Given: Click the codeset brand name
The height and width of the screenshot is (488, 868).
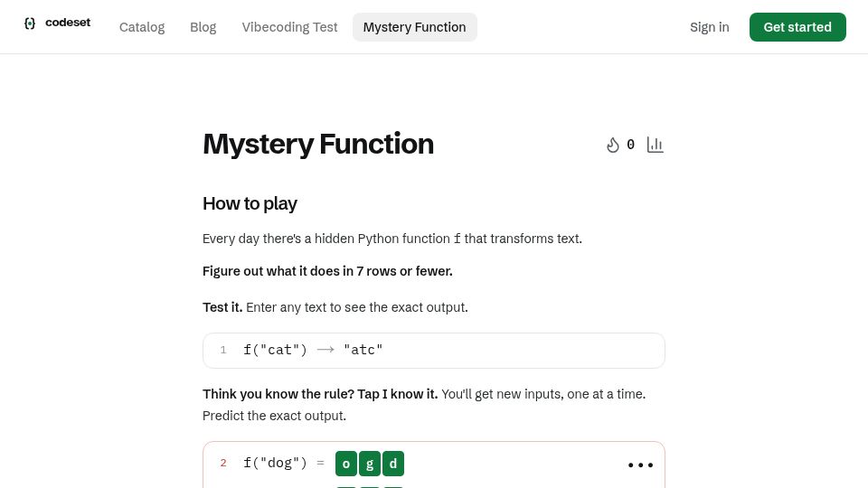Looking at the screenshot, I should point(68,23).
